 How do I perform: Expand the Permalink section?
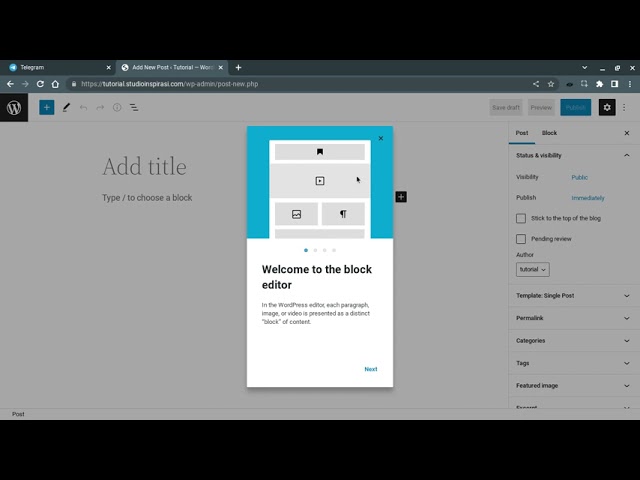pos(570,318)
